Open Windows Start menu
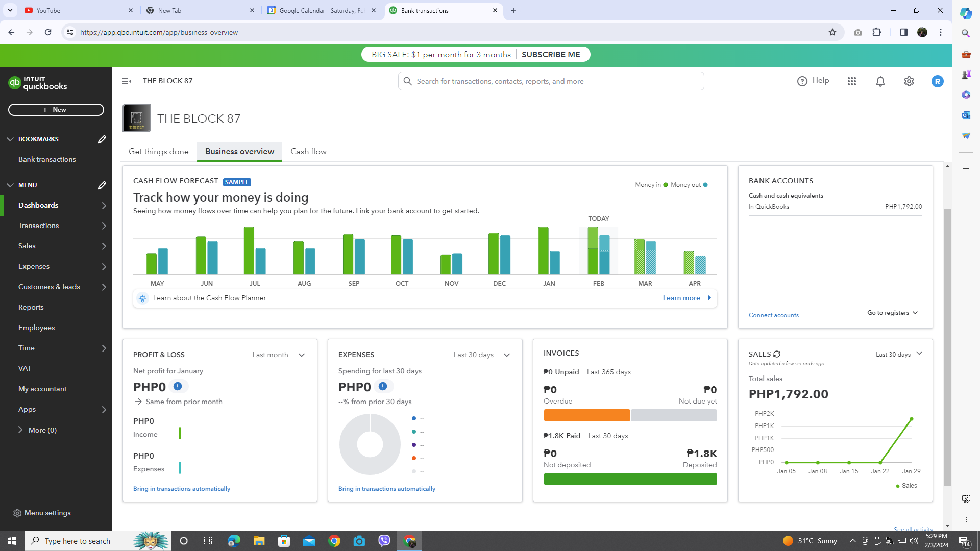 (x=12, y=541)
